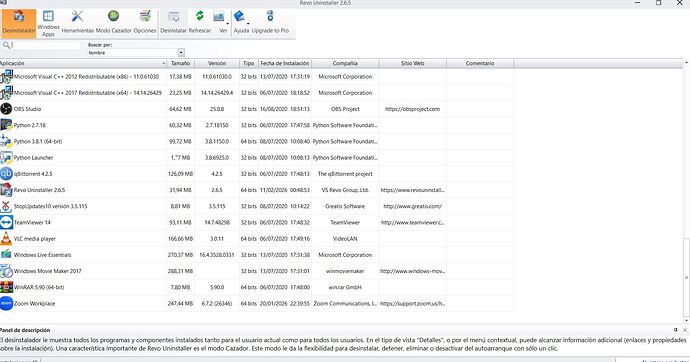The image size is (690, 362).
Task: Click OBS Project company cell
Action: 345,109
